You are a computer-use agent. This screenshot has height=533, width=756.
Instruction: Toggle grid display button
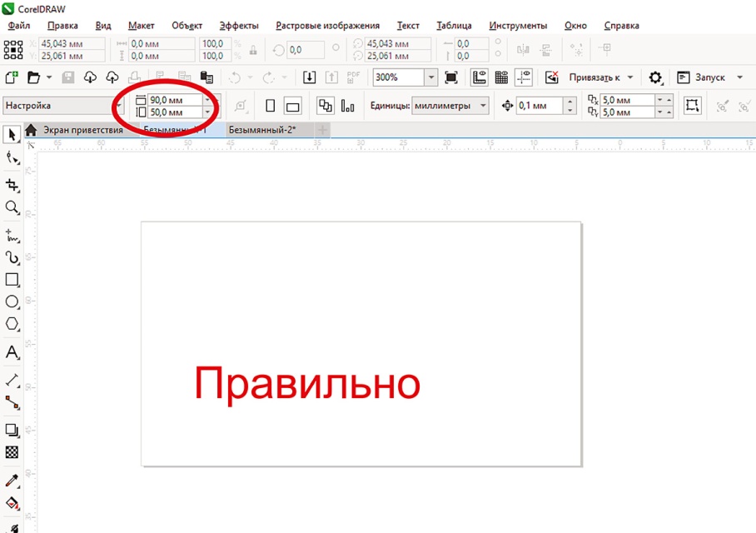coord(501,77)
